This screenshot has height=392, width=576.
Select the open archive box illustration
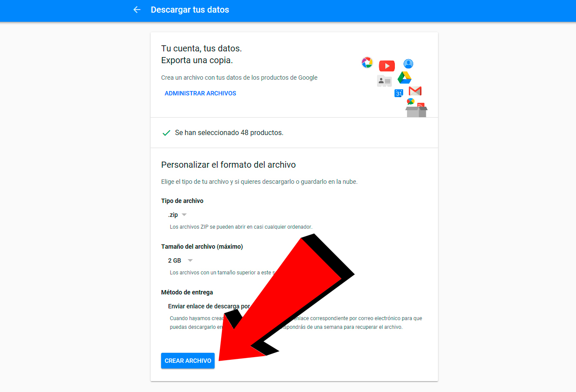point(416,112)
